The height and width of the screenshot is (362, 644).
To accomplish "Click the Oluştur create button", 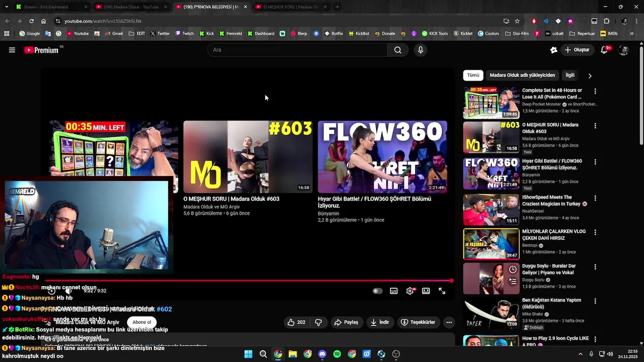I will click(x=577, y=50).
